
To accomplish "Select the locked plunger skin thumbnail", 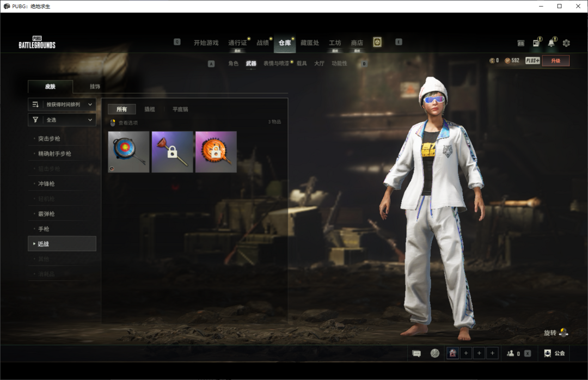I will click(x=172, y=152).
